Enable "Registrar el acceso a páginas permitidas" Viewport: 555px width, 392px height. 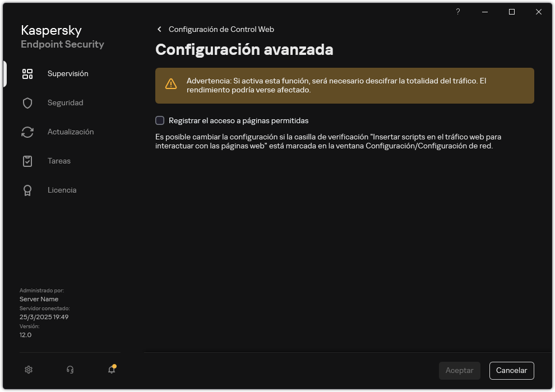click(x=159, y=120)
